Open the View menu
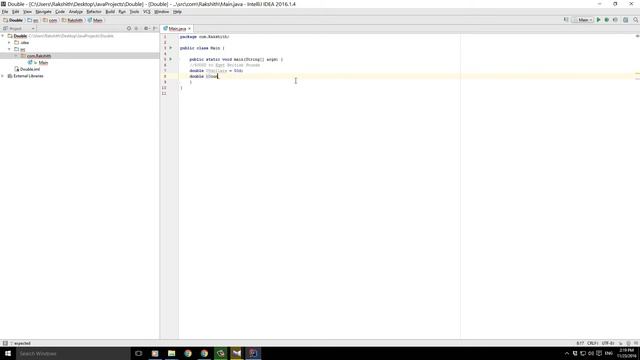Screen dimensions: 640x360 click(27, 12)
